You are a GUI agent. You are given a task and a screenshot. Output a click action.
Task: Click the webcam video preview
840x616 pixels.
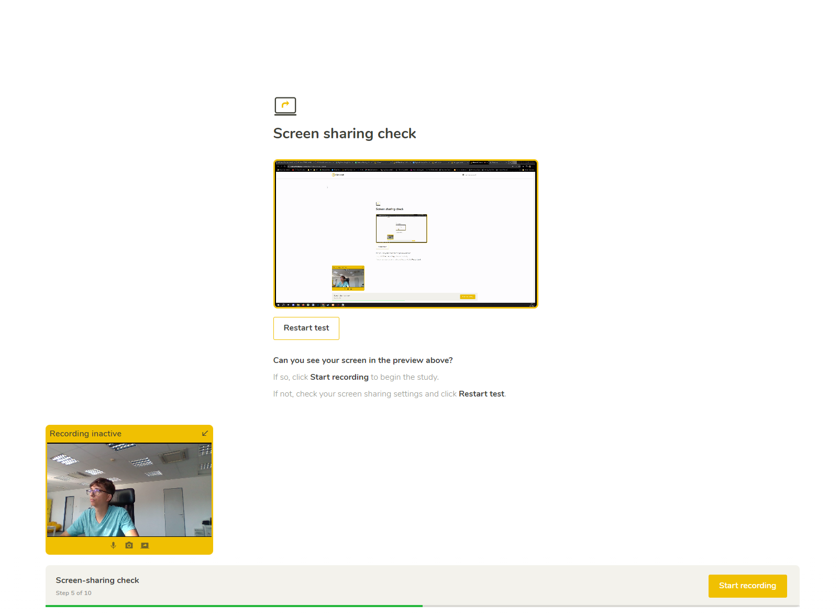(129, 490)
